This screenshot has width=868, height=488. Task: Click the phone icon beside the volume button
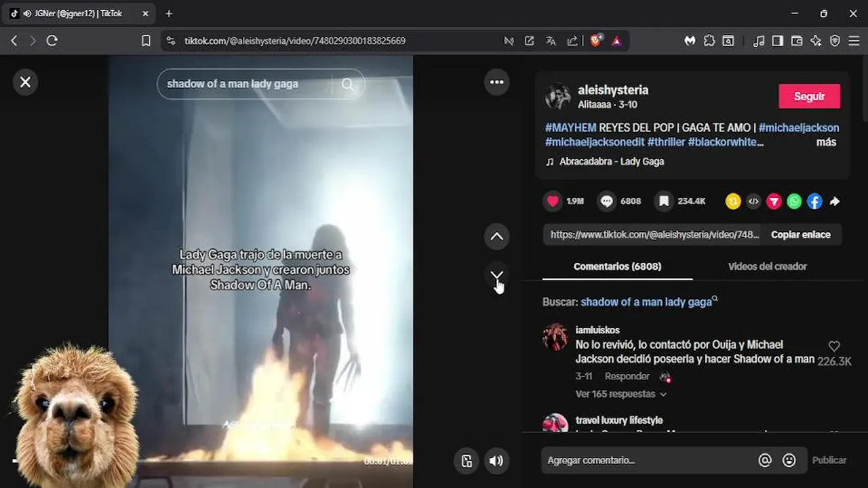[467, 461]
